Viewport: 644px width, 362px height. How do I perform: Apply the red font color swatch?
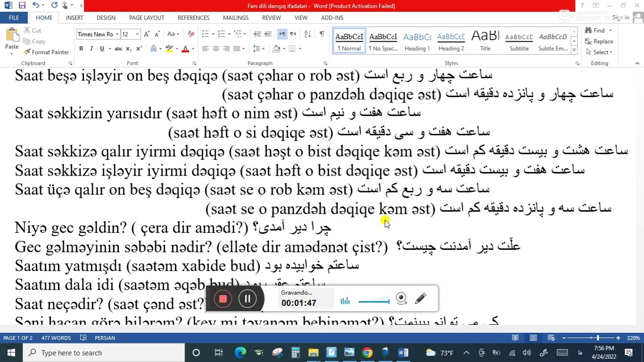(185, 49)
